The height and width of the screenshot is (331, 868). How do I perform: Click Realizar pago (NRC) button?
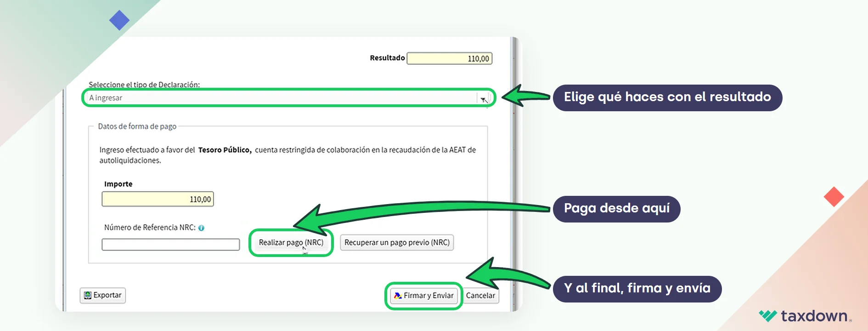click(291, 242)
